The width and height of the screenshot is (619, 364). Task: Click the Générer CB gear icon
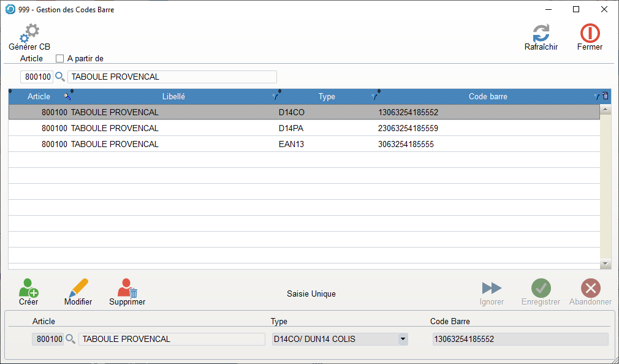click(29, 33)
